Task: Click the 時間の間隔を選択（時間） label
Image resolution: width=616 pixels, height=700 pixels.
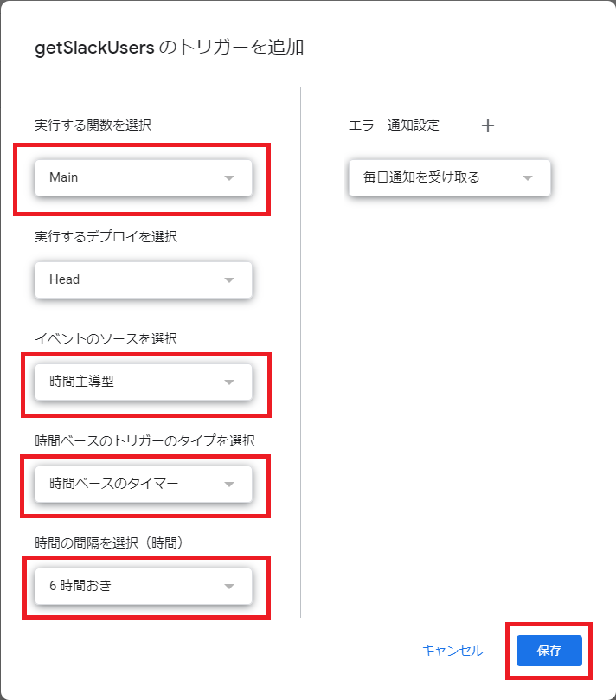Action: point(109,543)
